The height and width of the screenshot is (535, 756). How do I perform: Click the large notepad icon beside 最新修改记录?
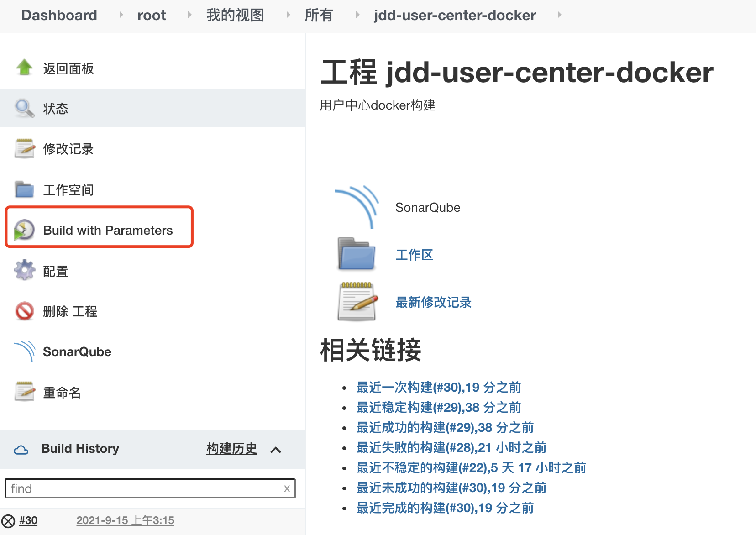pyautogui.click(x=357, y=301)
